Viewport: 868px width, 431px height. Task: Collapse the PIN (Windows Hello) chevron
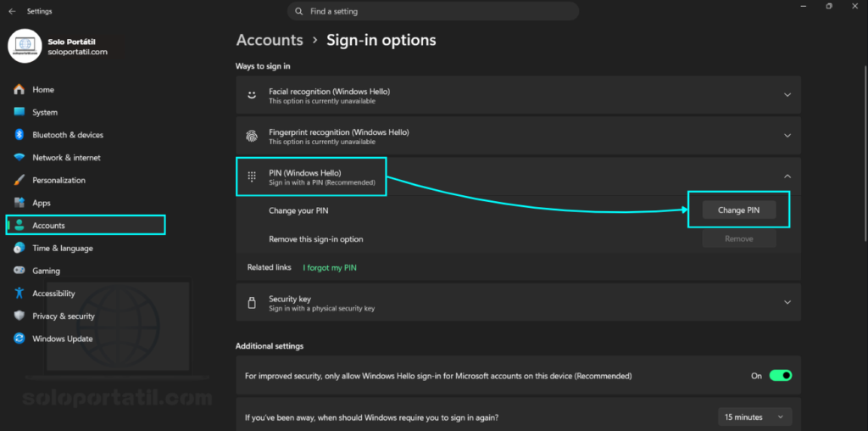787,176
